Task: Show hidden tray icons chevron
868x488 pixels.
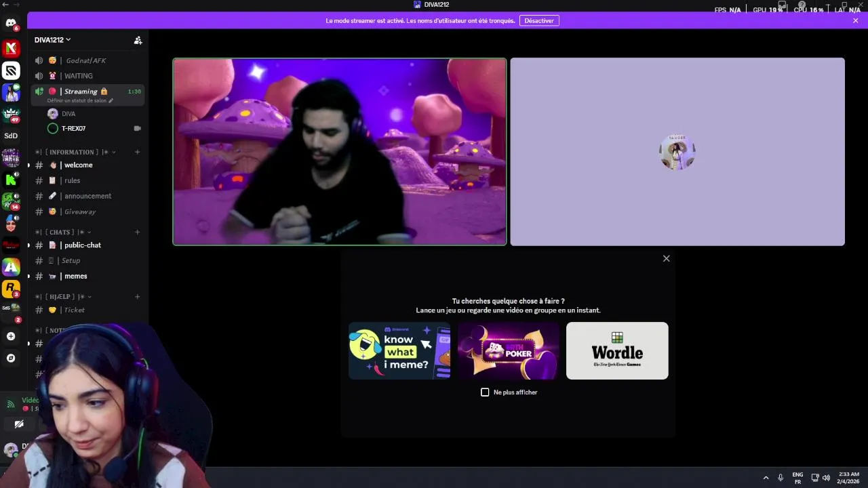Action: coord(766,478)
